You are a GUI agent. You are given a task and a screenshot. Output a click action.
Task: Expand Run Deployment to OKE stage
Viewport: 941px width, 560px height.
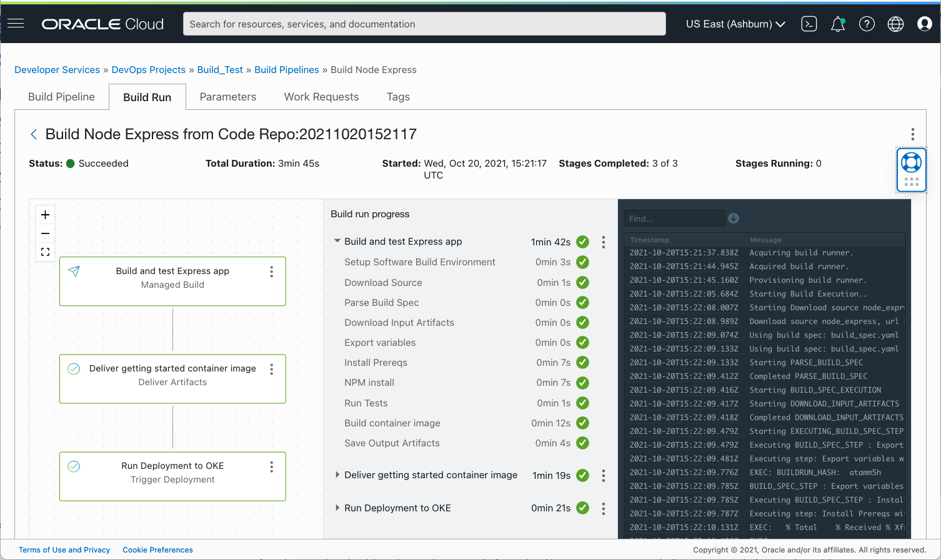(x=337, y=508)
